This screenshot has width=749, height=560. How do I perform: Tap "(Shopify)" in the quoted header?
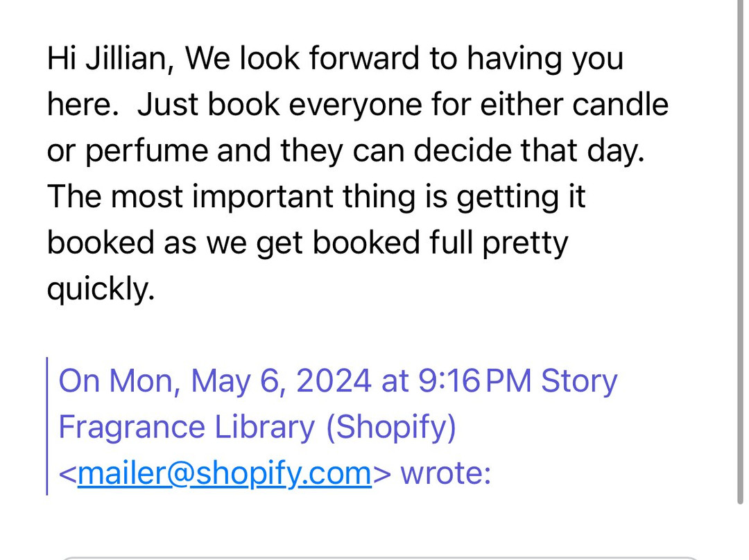point(390,428)
